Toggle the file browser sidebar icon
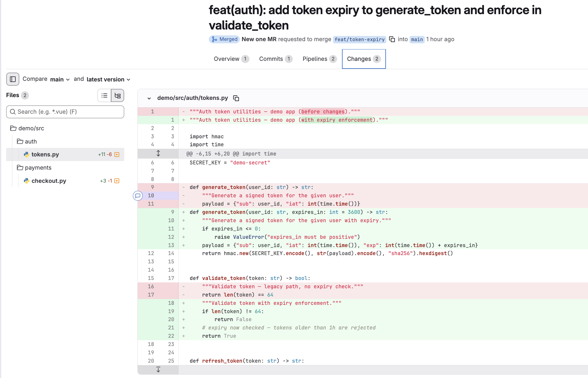This screenshot has height=378, width=588. [13, 79]
